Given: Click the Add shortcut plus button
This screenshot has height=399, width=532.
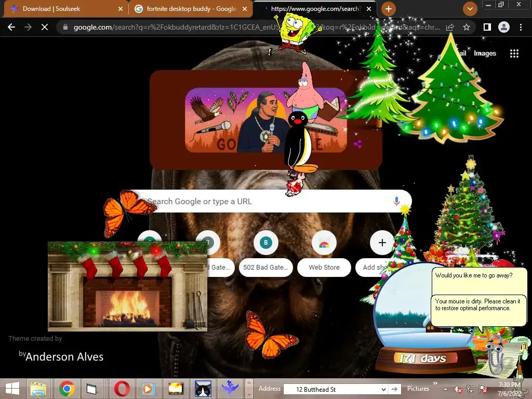Looking at the screenshot, I should [382, 243].
